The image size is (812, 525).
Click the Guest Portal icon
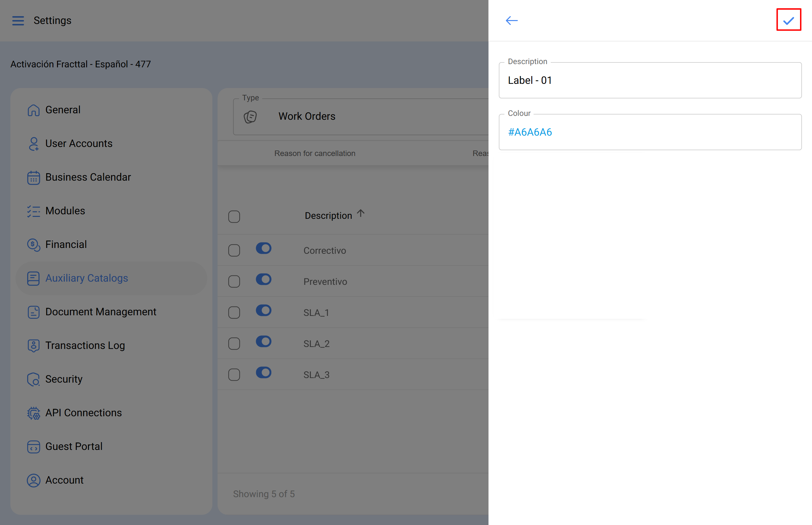click(x=33, y=447)
